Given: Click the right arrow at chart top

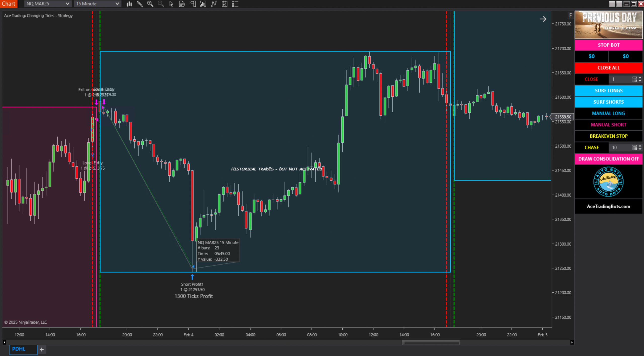Looking at the screenshot, I should tap(543, 19).
